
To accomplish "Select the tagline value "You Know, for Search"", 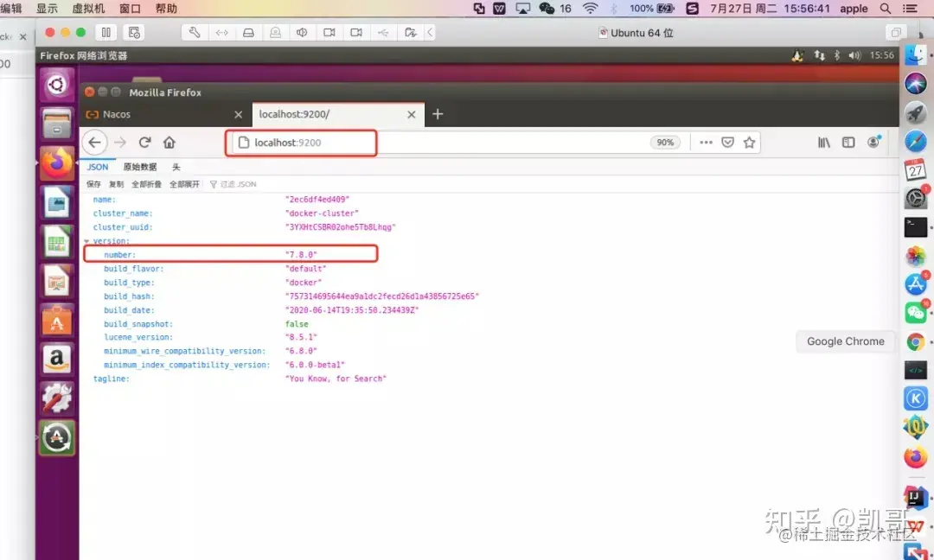I will 336,379.
